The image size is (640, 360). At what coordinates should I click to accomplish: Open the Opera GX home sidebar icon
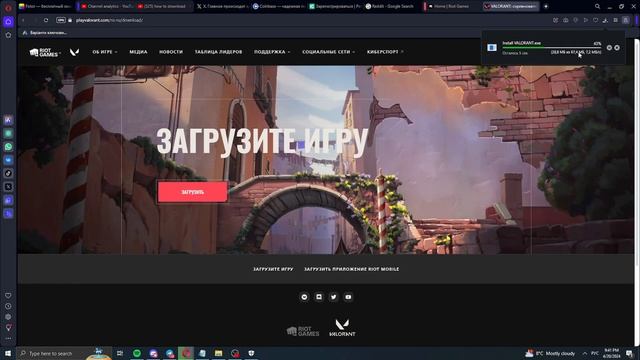coord(8,22)
